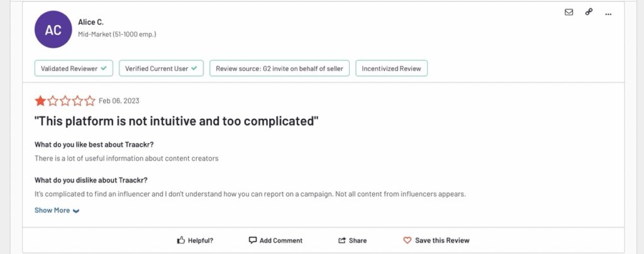Click the AC avatar circle

point(53,30)
